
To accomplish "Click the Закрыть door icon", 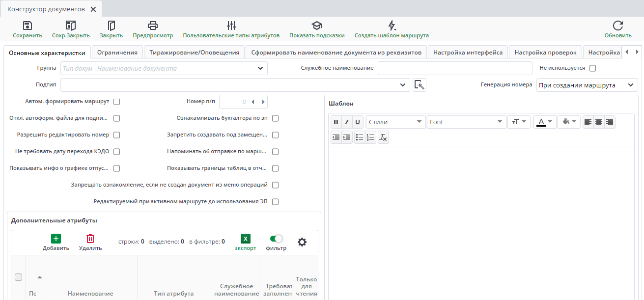I will (x=112, y=26).
